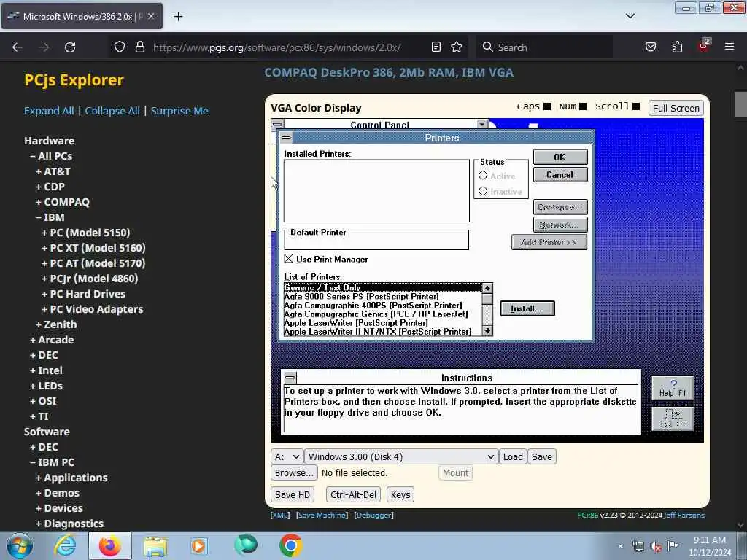The height and width of the screenshot is (560, 747).
Task: Open Instructions window system menu box
Action: [290, 378]
